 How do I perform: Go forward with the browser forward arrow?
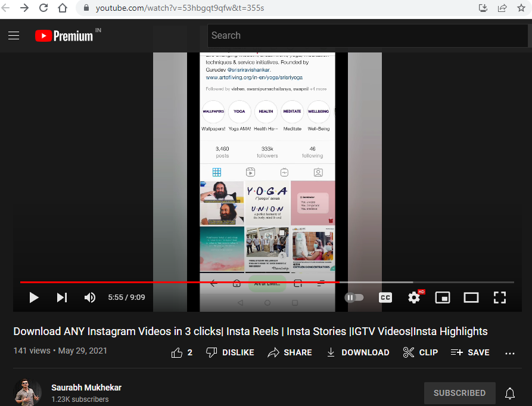(x=24, y=8)
